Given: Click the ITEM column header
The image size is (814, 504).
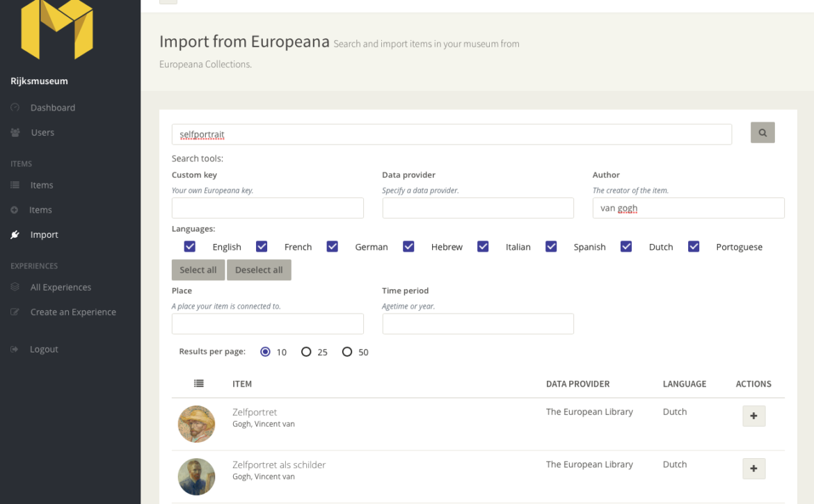Looking at the screenshot, I should [x=242, y=384].
